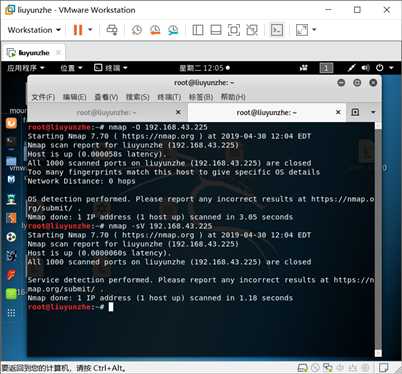Open the 标签(B) menu in terminal
The height and width of the screenshot is (374, 402).
(x=201, y=97)
